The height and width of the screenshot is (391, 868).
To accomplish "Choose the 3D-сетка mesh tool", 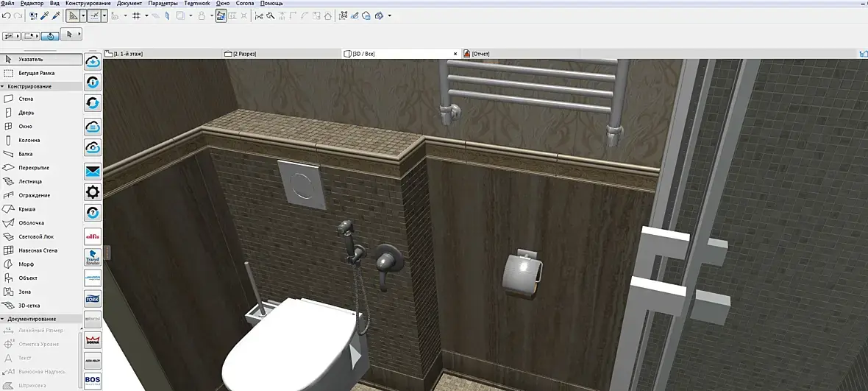I will pos(41,305).
